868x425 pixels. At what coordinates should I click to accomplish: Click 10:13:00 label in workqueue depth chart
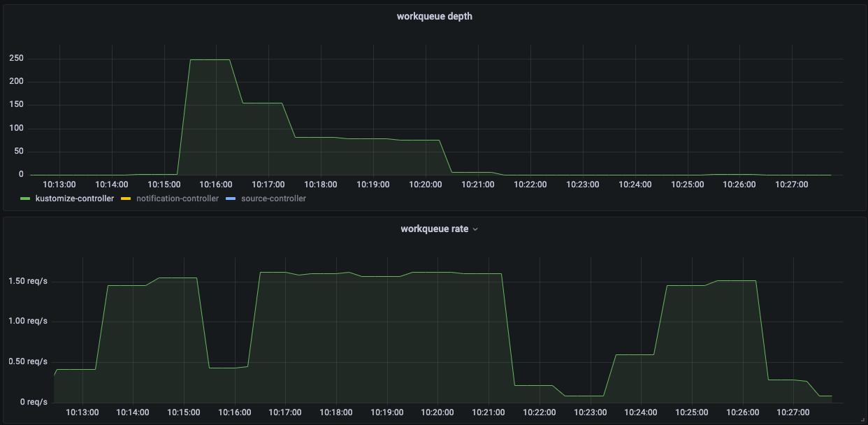(x=59, y=185)
